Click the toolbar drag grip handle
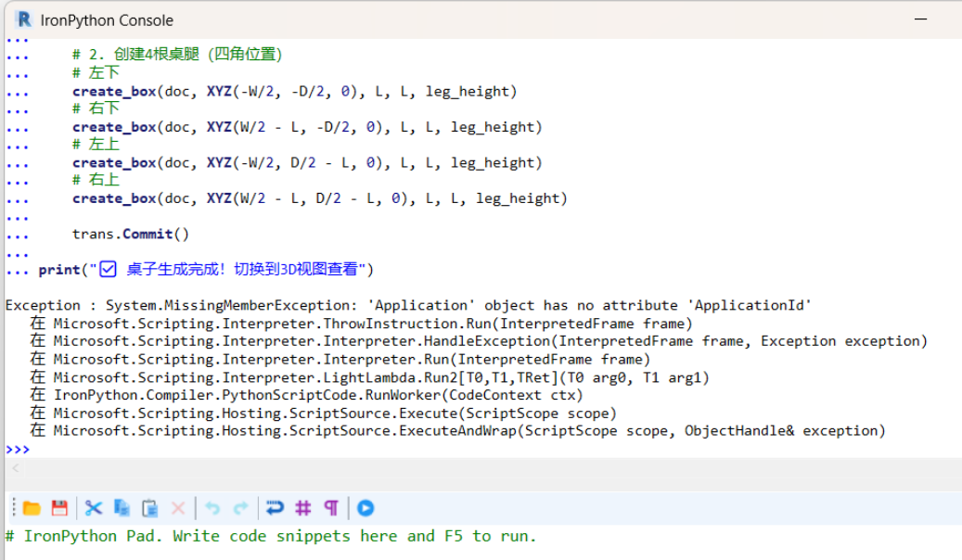962x560 pixels. 14,508
